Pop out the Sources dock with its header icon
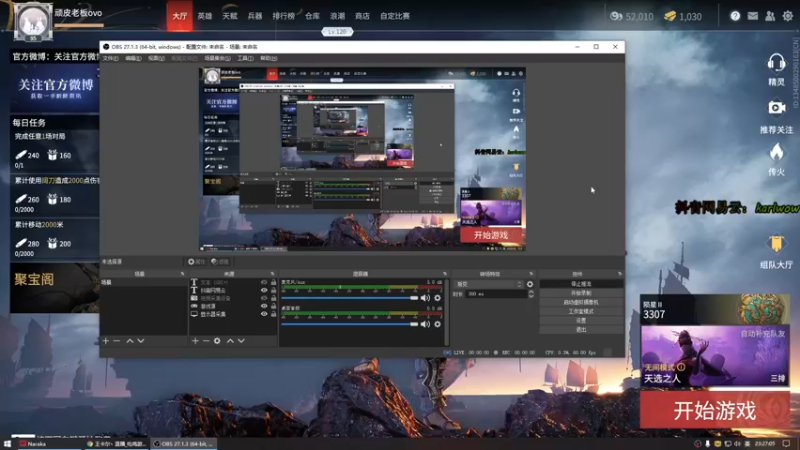Image resolution: width=800 pixels, height=450 pixels. pos(272,274)
